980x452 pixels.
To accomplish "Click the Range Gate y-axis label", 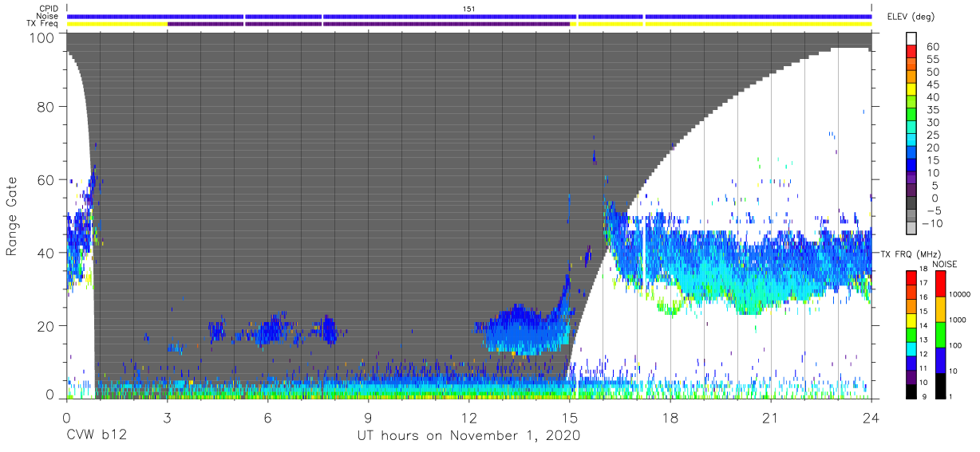I will 12,217.
